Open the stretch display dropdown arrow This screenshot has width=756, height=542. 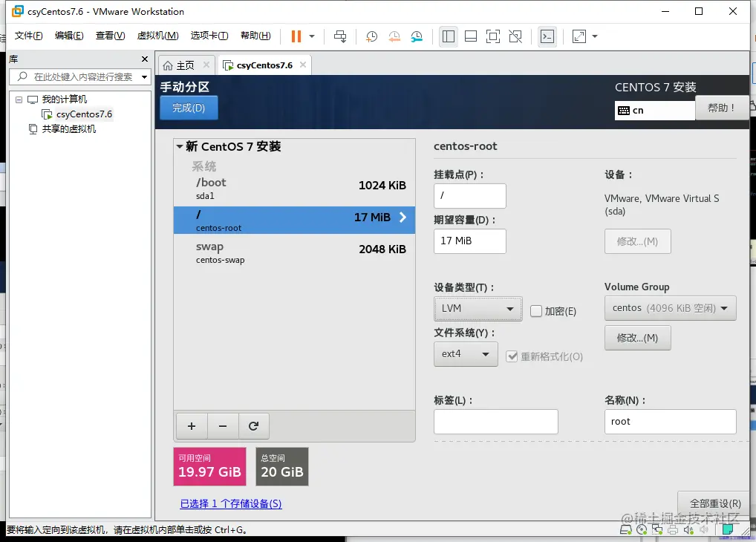(595, 36)
